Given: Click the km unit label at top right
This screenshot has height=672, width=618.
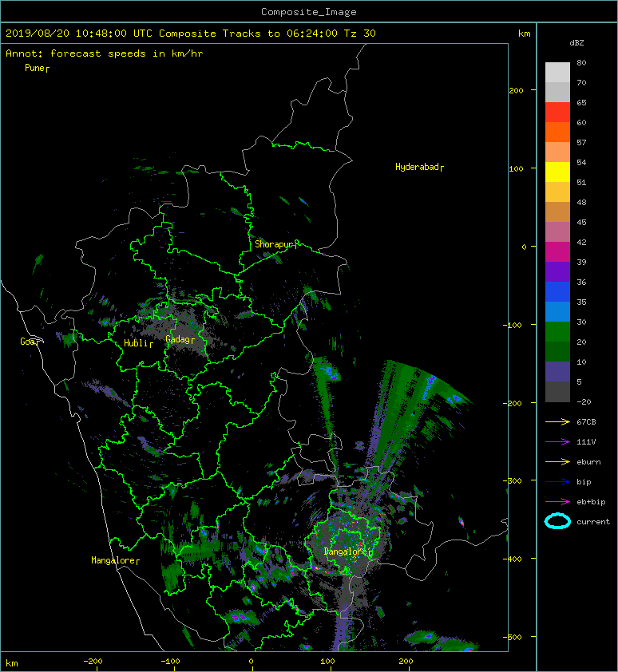Looking at the screenshot, I should coord(524,34).
